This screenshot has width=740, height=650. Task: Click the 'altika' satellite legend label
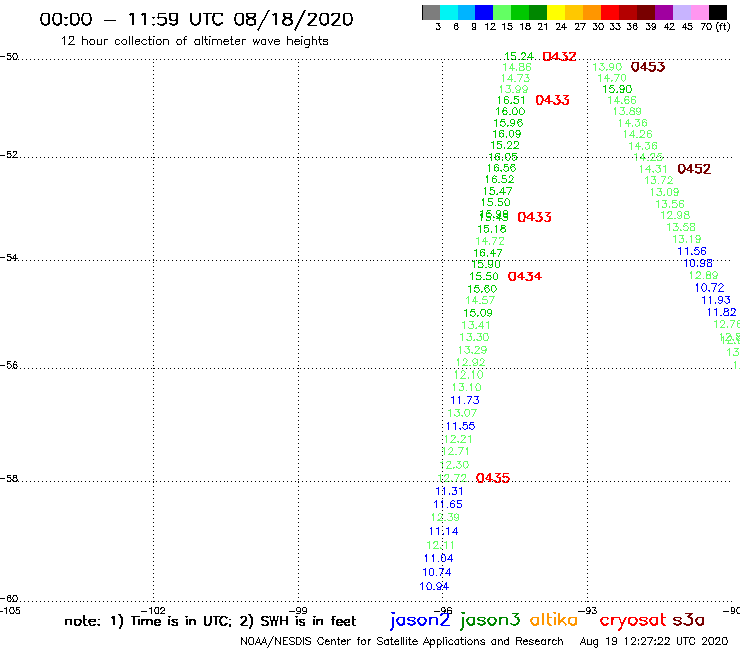click(554, 620)
